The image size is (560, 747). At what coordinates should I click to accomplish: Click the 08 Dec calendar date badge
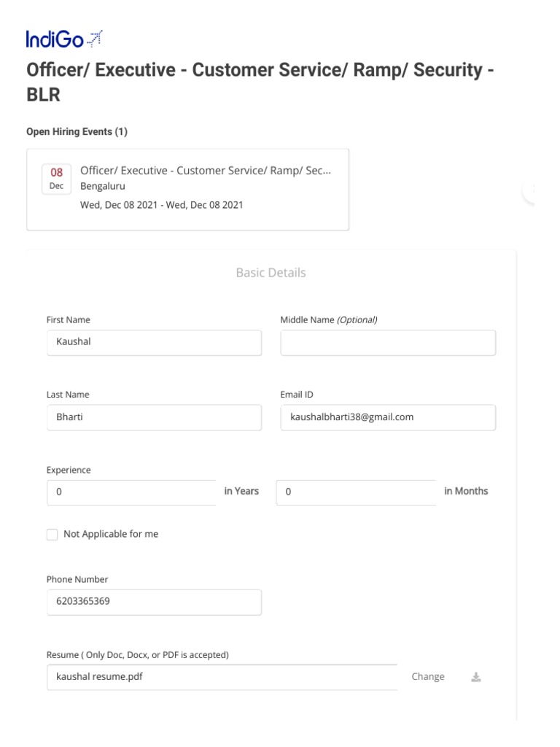point(57,179)
